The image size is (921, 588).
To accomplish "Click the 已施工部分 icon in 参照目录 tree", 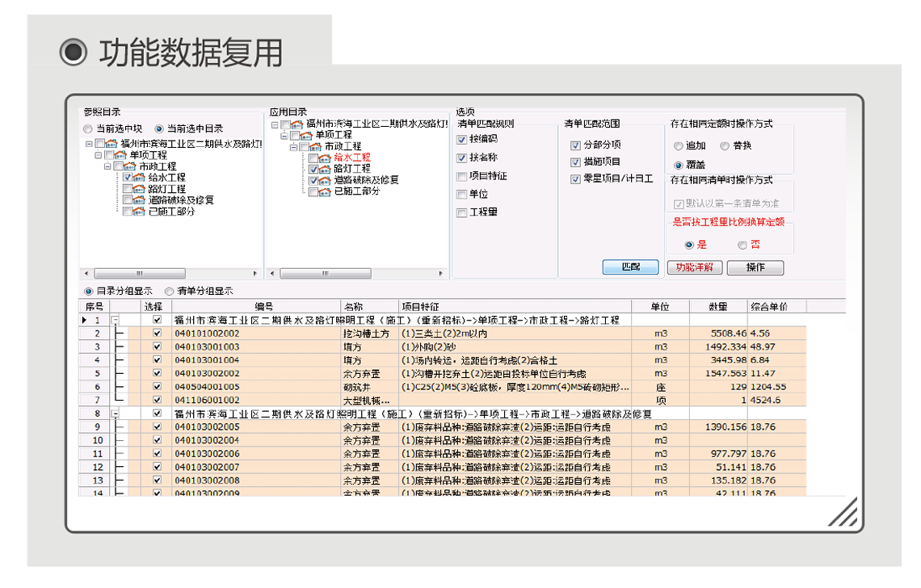I will click(140, 212).
